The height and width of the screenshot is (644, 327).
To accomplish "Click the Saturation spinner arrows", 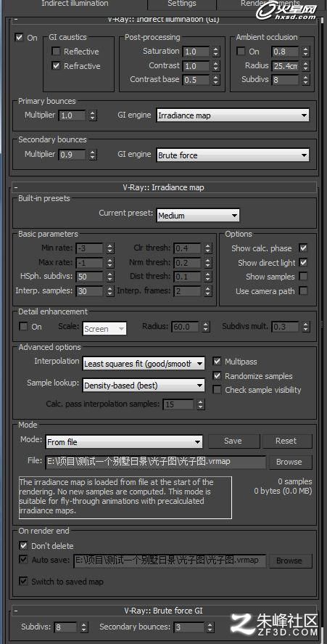I will click(216, 52).
